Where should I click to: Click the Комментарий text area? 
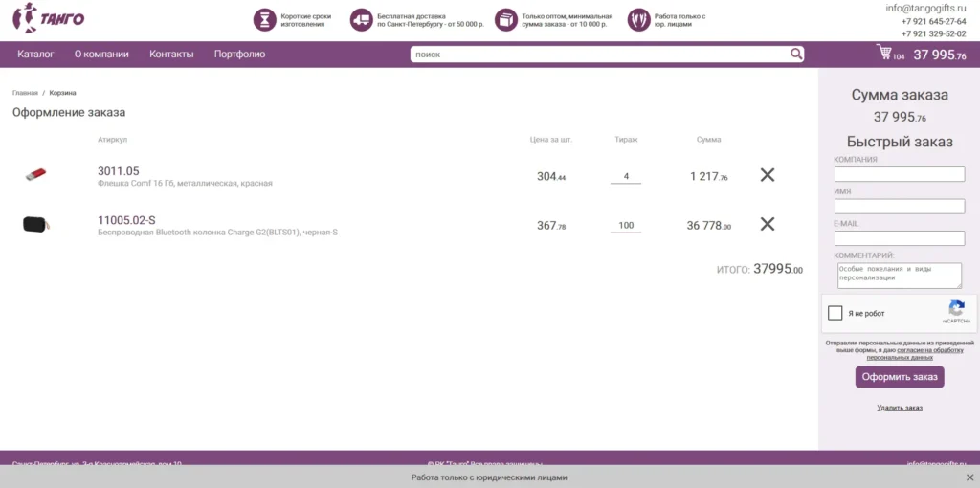[900, 276]
